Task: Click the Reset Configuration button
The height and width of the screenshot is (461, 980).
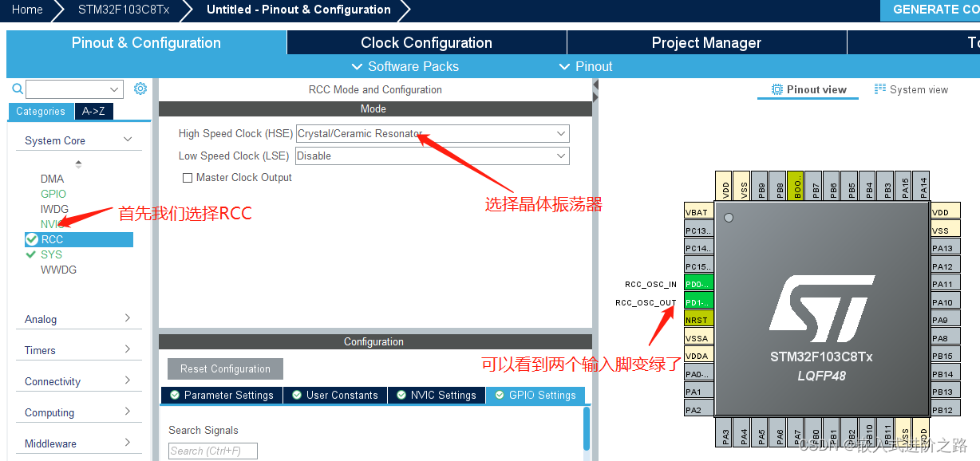Action: [x=225, y=368]
